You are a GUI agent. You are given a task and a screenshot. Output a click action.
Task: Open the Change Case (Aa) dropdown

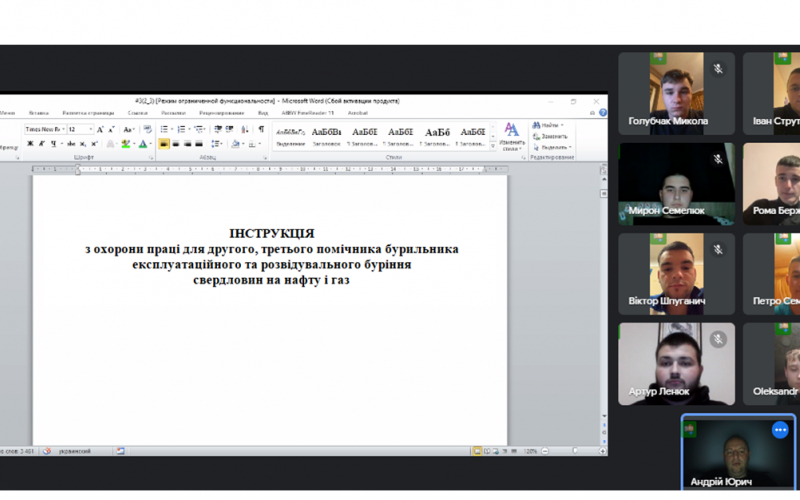[129, 130]
